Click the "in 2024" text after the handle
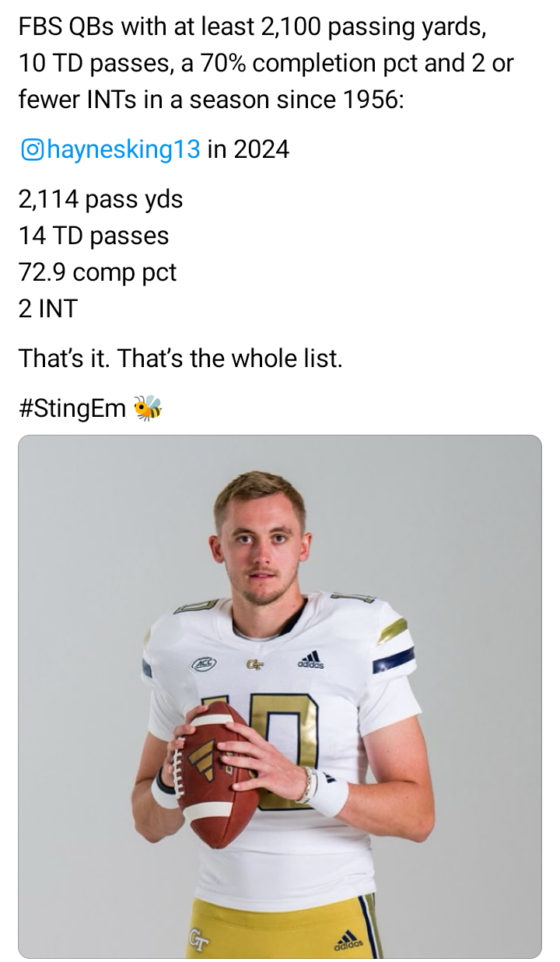Viewport: 560px width, 962px height. 249,149
